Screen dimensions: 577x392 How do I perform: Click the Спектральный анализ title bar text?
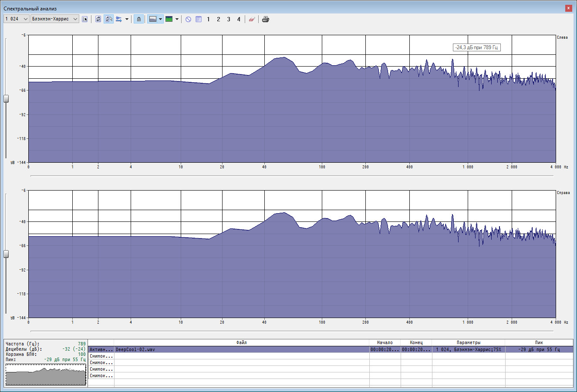pyautogui.click(x=30, y=9)
